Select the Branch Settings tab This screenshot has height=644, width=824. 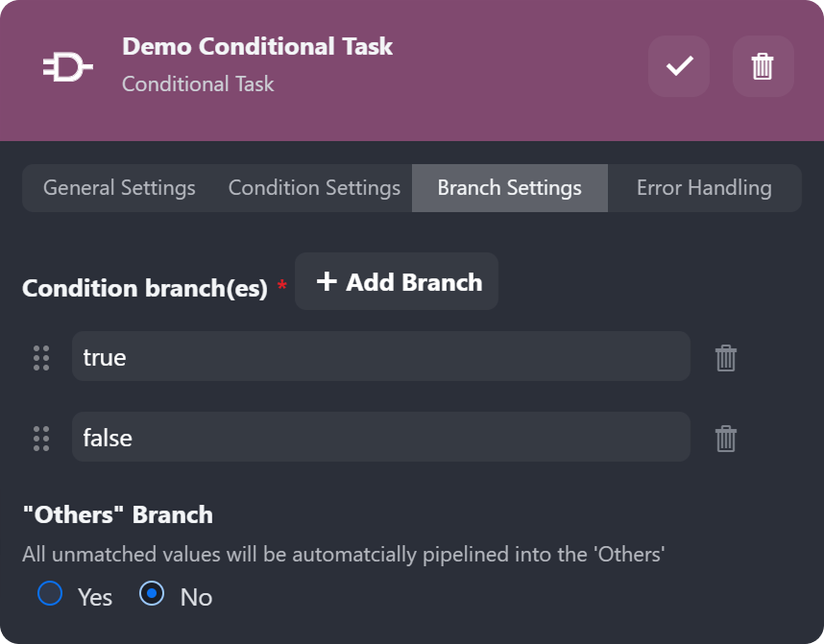[x=509, y=188]
